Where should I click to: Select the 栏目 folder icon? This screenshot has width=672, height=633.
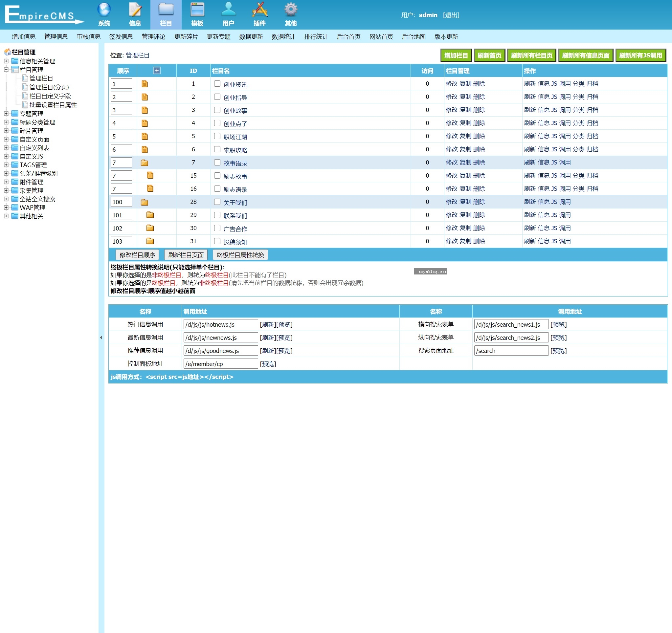tap(166, 10)
